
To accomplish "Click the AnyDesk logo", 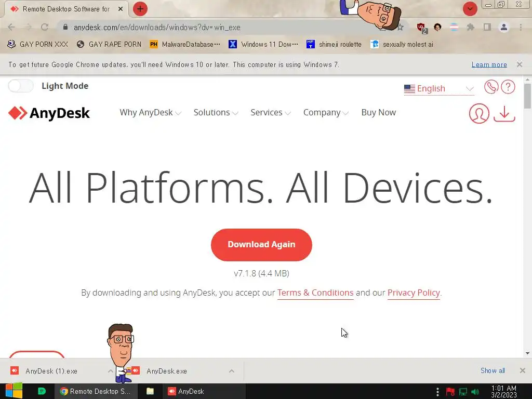I will click(x=49, y=113).
